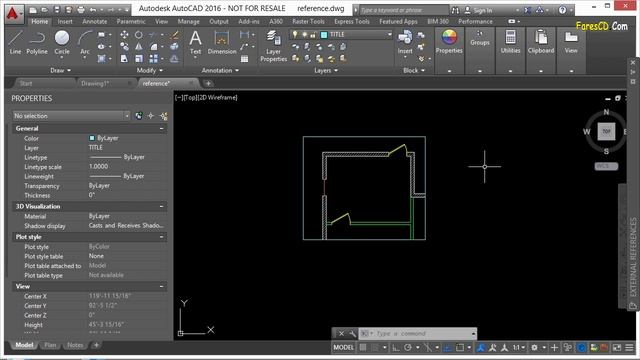Open the AutoCAD application menu logo
The height and width of the screenshot is (360, 640).
[x=14, y=13]
